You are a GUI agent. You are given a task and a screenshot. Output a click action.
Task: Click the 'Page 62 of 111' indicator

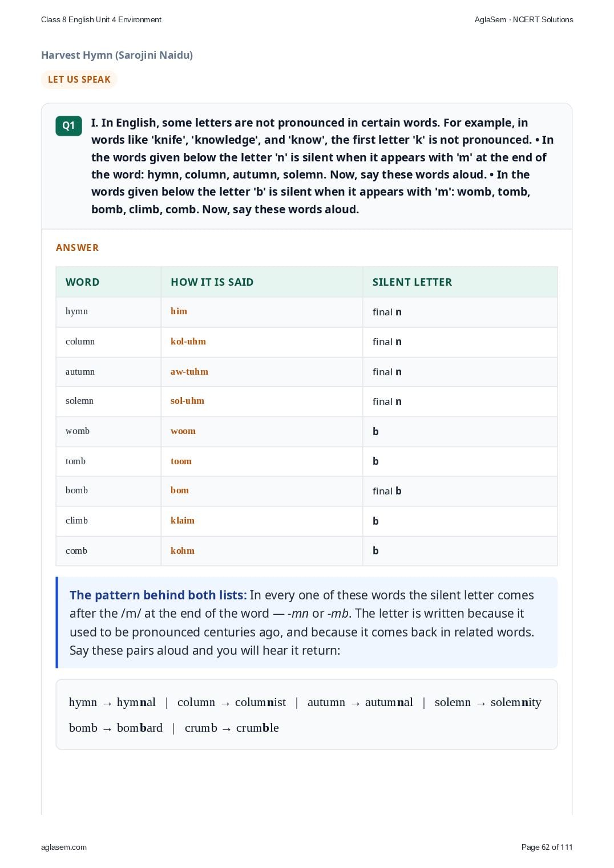click(547, 847)
